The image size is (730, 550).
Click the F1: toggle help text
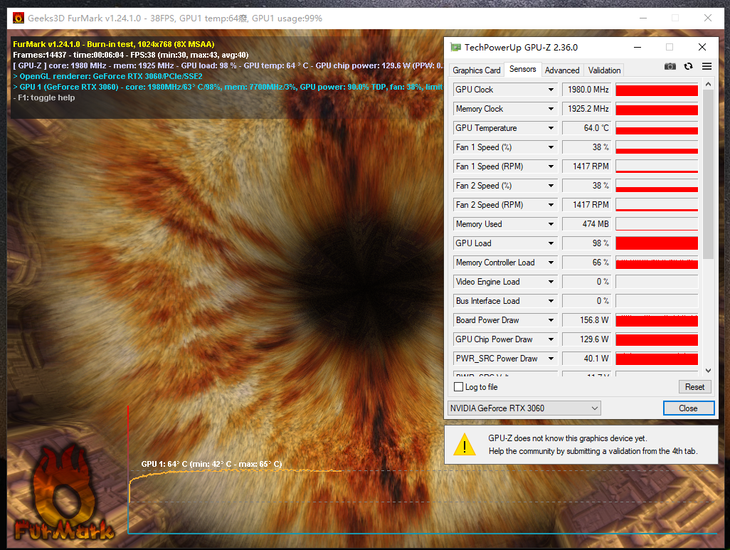pos(44,98)
